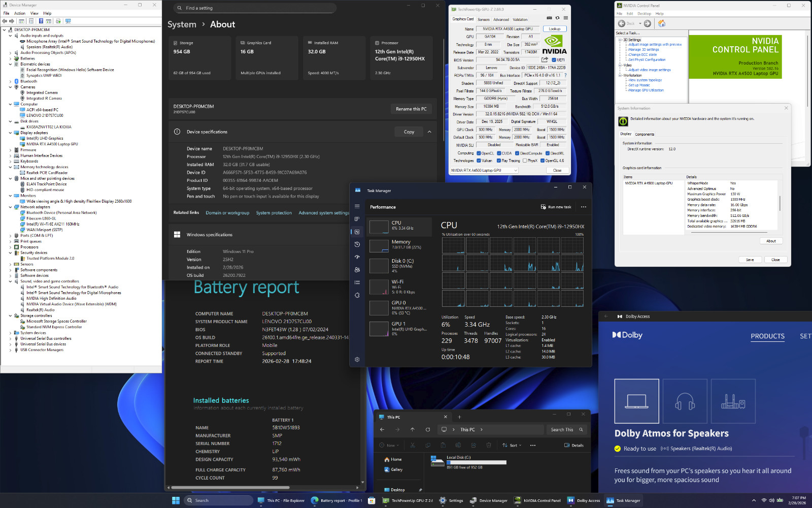Click the Bus Interface question mark in GPU-Z
Image resolution: width=812 pixels, height=508 pixels.
coord(565,75)
